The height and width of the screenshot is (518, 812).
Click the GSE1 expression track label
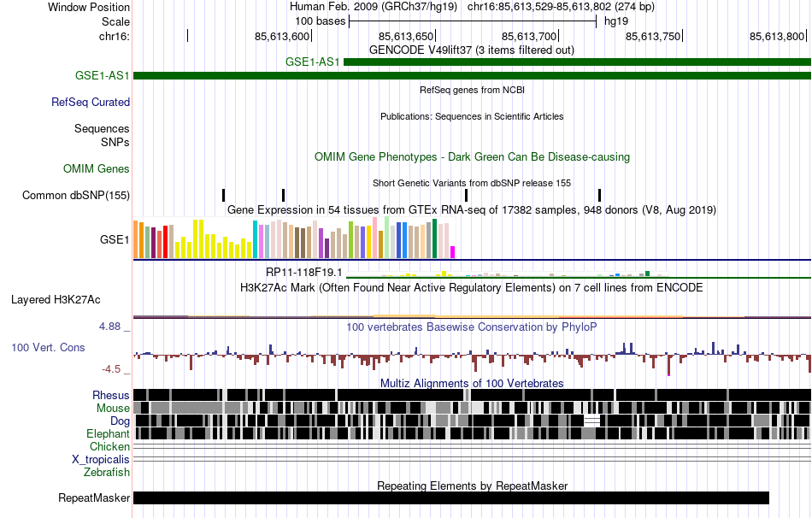(115, 239)
